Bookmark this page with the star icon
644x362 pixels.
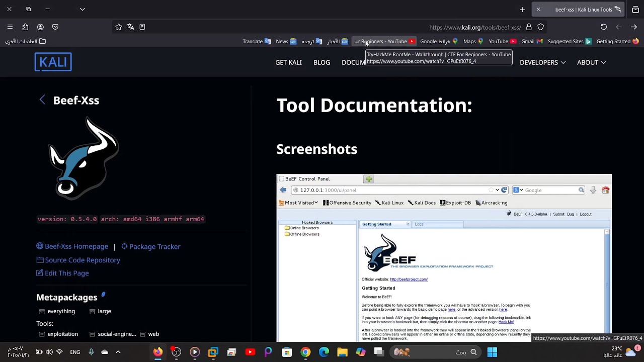[119, 27]
